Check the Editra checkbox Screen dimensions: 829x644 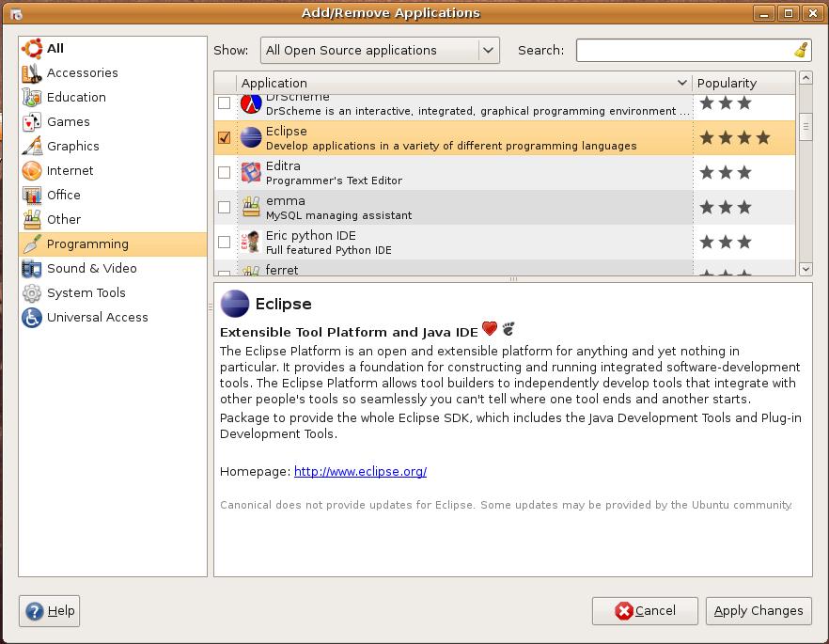point(224,172)
